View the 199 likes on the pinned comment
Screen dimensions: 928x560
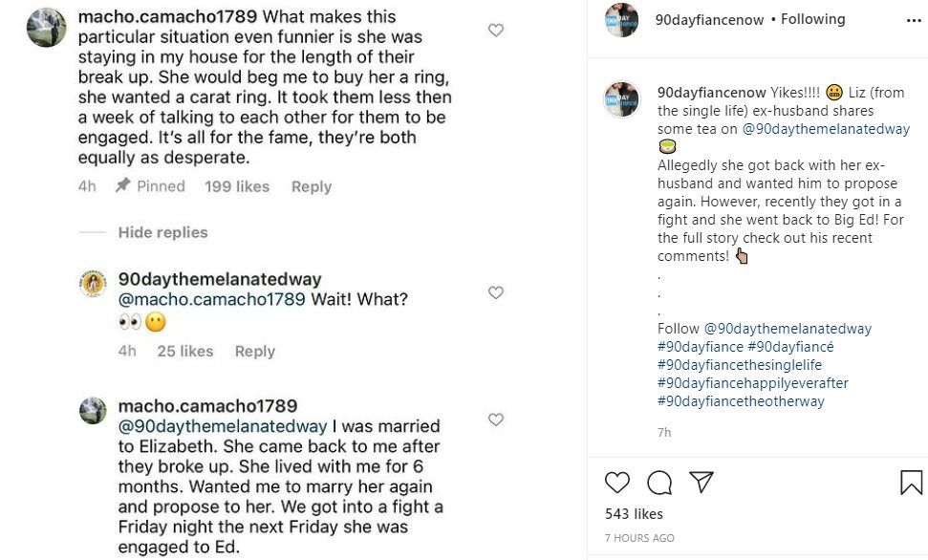pyautogui.click(x=236, y=185)
